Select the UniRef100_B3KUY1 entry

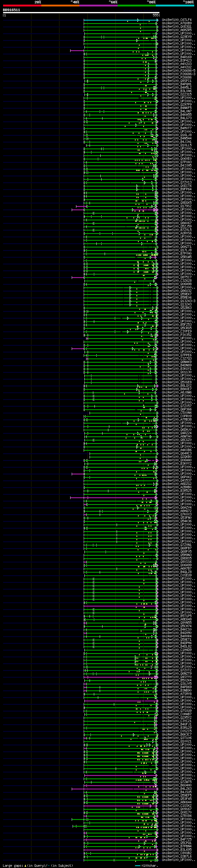tap(177, 369)
